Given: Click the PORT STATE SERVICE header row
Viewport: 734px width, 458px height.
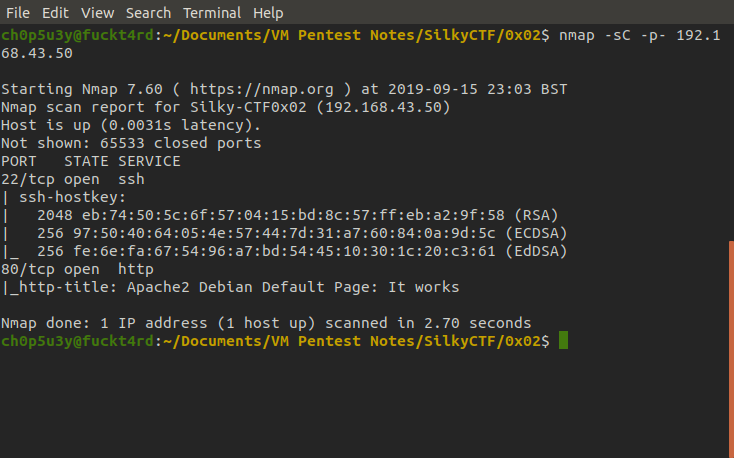Looking at the screenshot, I should point(91,161).
